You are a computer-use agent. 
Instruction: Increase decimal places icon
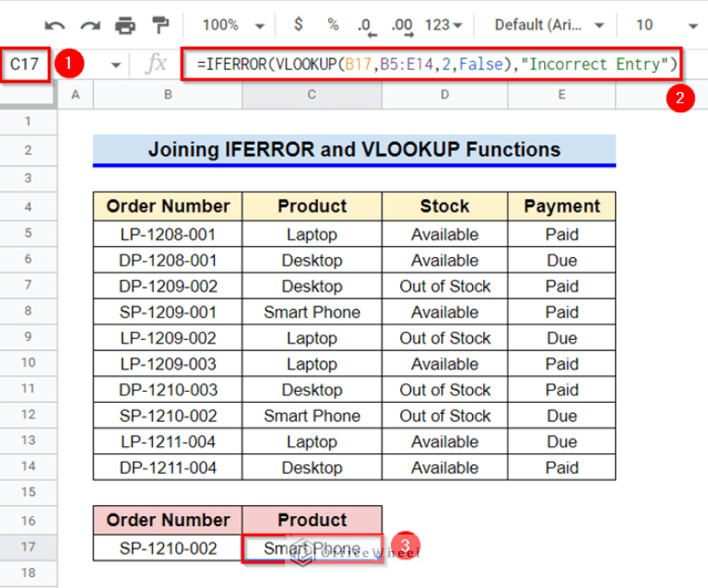tap(402, 25)
